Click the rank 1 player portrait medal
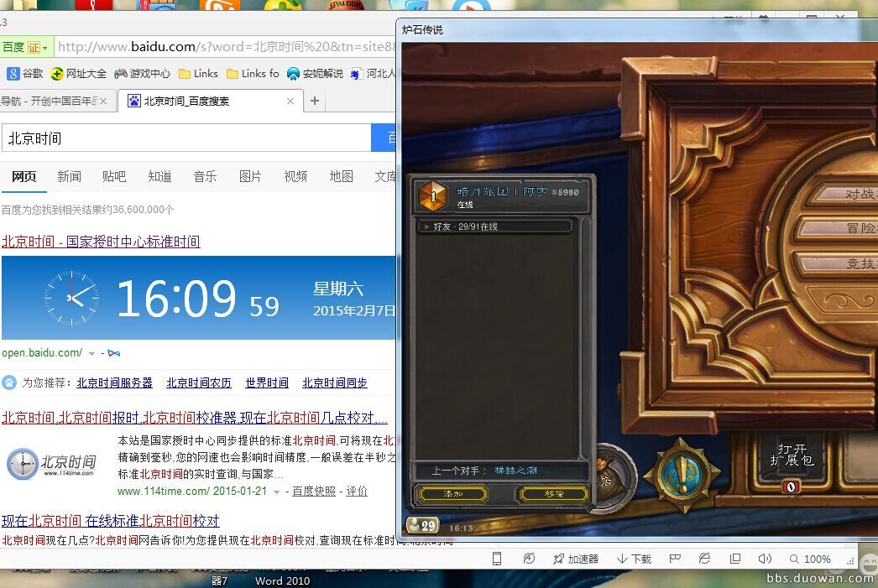This screenshot has width=878, height=588. [432, 195]
